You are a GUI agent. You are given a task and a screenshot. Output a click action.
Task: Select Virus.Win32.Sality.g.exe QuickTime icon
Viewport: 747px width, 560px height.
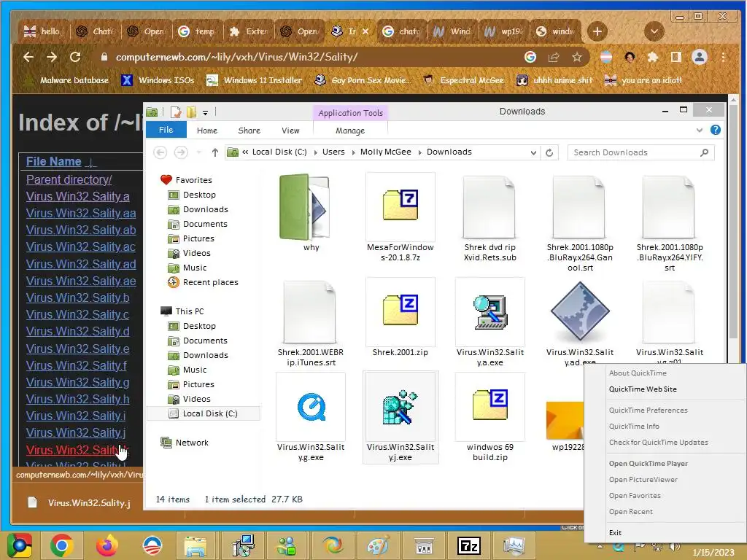pyautogui.click(x=311, y=407)
